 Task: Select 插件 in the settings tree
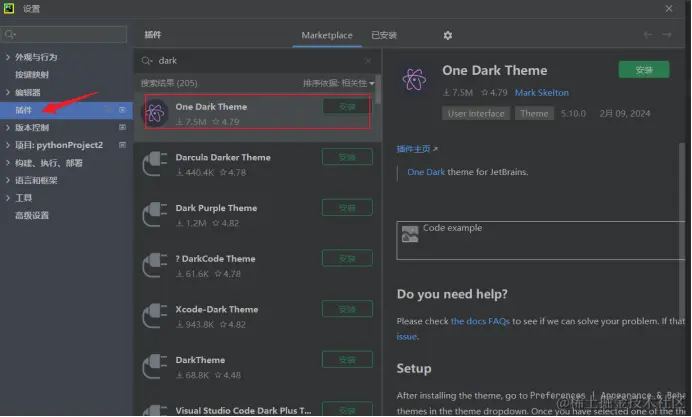pyautogui.click(x=66, y=110)
